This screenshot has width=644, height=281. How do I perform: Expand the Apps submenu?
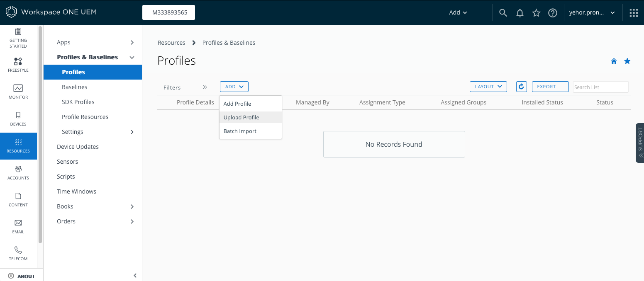click(132, 42)
